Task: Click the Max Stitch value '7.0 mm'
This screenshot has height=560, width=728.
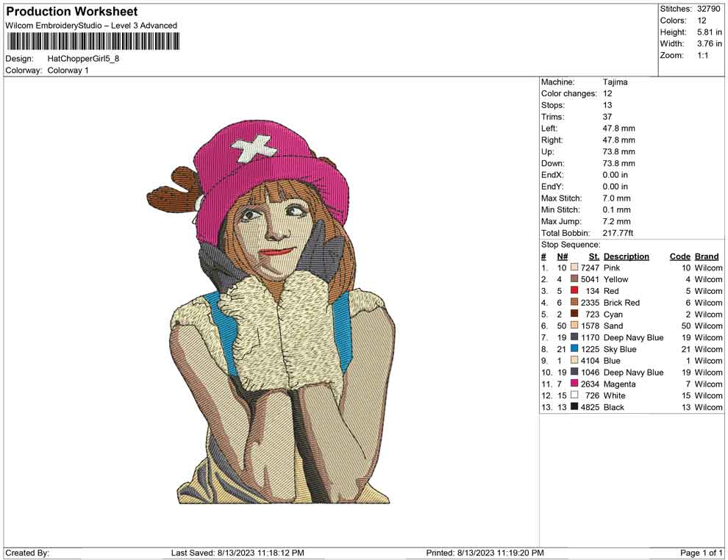Action: tap(616, 198)
